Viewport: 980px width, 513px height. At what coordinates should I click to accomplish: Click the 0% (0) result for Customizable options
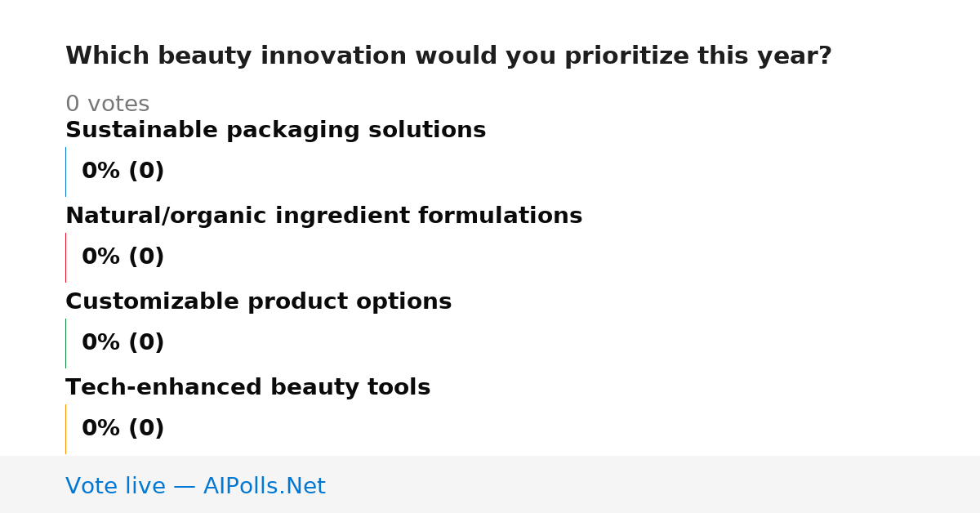coord(122,343)
